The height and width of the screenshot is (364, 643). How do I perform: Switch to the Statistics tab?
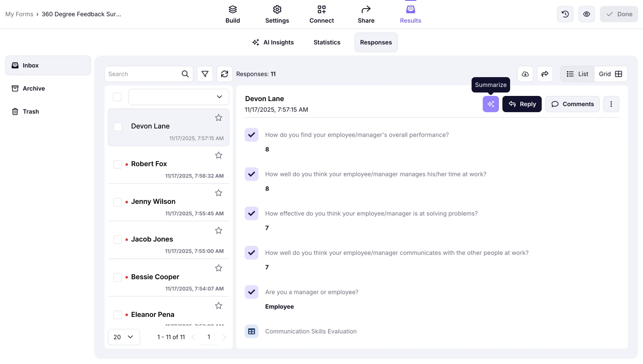[x=327, y=42]
